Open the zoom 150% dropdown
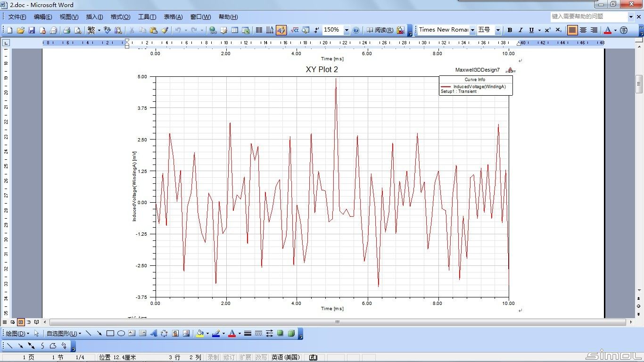This screenshot has width=644, height=362. pos(347,30)
